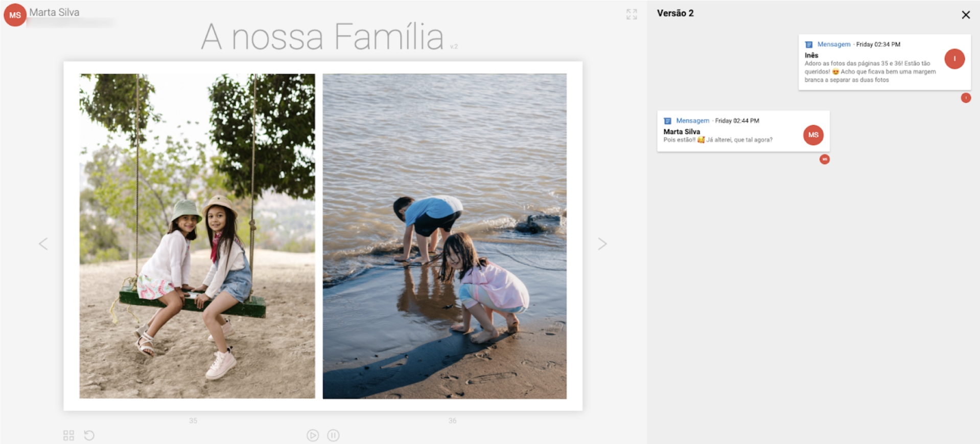Close the Versão 2 comments panel
The height and width of the screenshot is (444, 980).
click(x=965, y=15)
